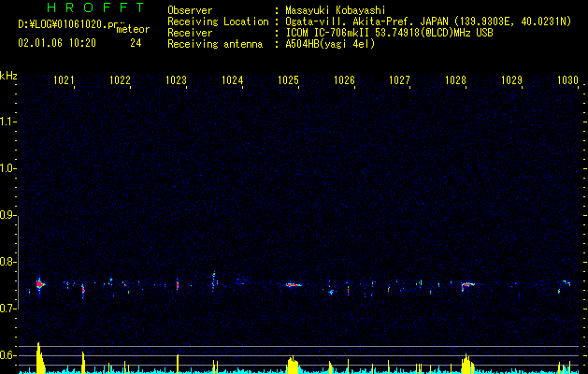Click the ICOM IC-706mkII receiver line
588x374 pixels.
[x=389, y=33]
